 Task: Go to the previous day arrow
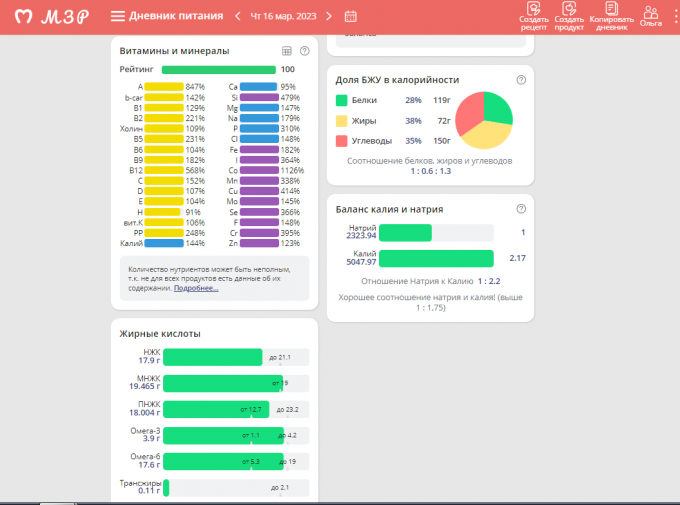coord(238,16)
